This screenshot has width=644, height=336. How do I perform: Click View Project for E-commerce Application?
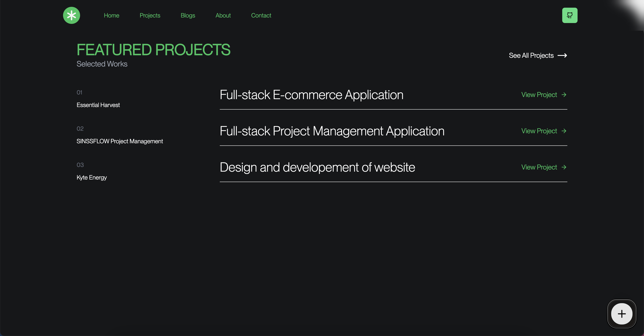pyautogui.click(x=539, y=95)
